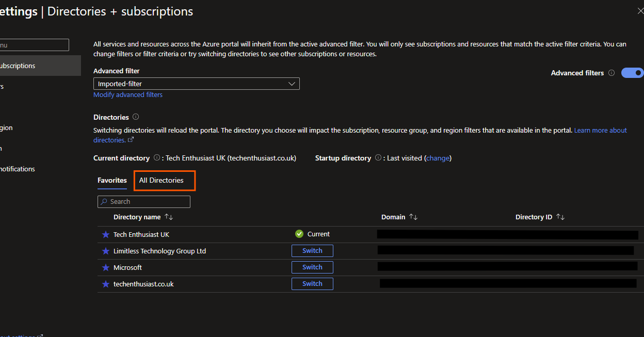
Task: Switch to the Favorites tab
Action: 112,180
